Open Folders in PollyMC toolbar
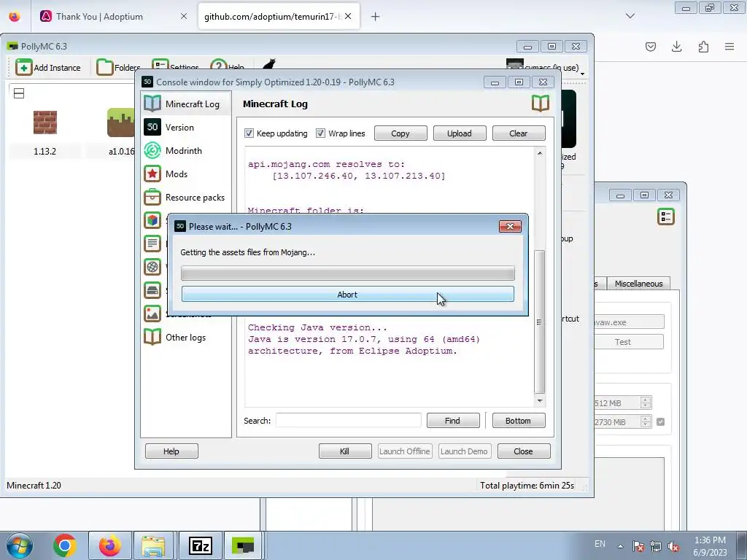The width and height of the screenshot is (747, 560). pyautogui.click(x=118, y=68)
